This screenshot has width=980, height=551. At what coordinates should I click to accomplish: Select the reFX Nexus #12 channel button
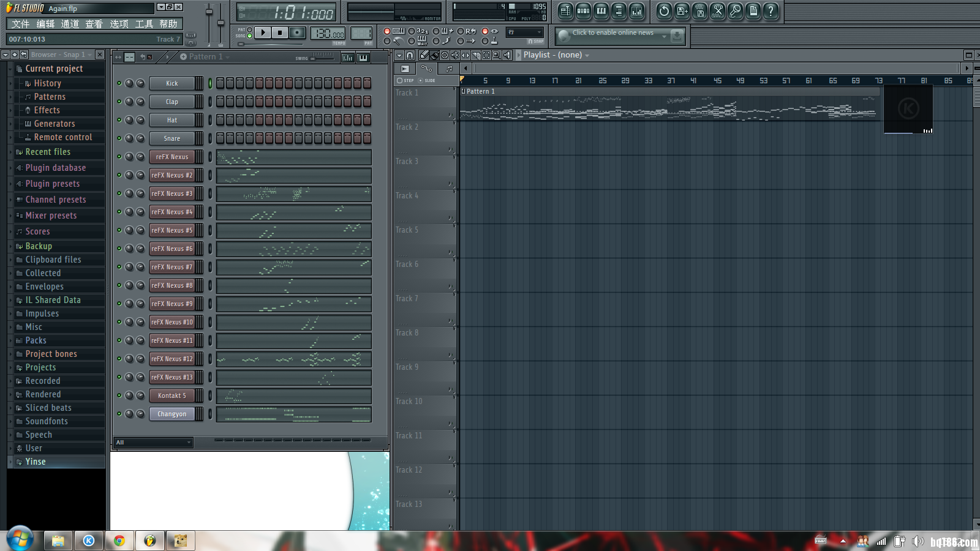[x=172, y=359]
